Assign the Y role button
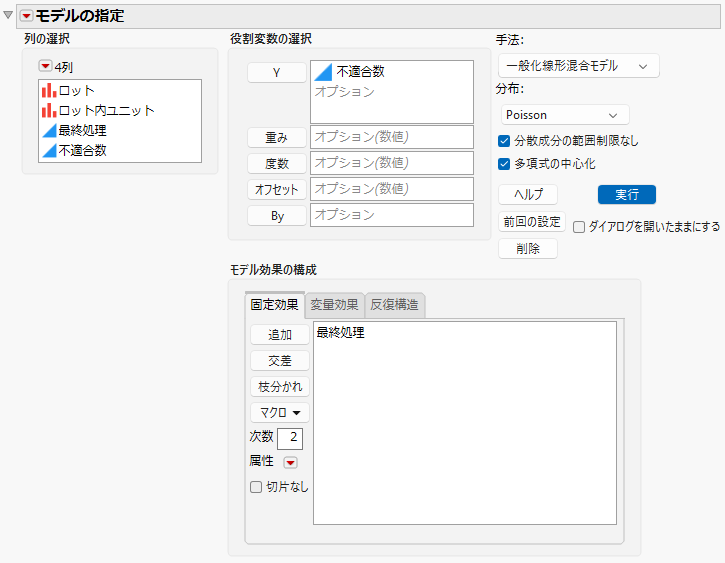725x563 pixels. click(x=276, y=73)
